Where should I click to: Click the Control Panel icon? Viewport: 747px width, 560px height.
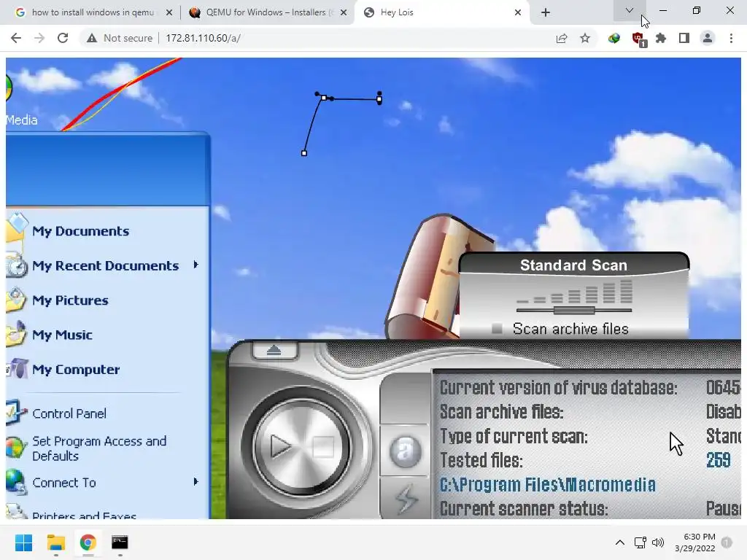click(16, 413)
